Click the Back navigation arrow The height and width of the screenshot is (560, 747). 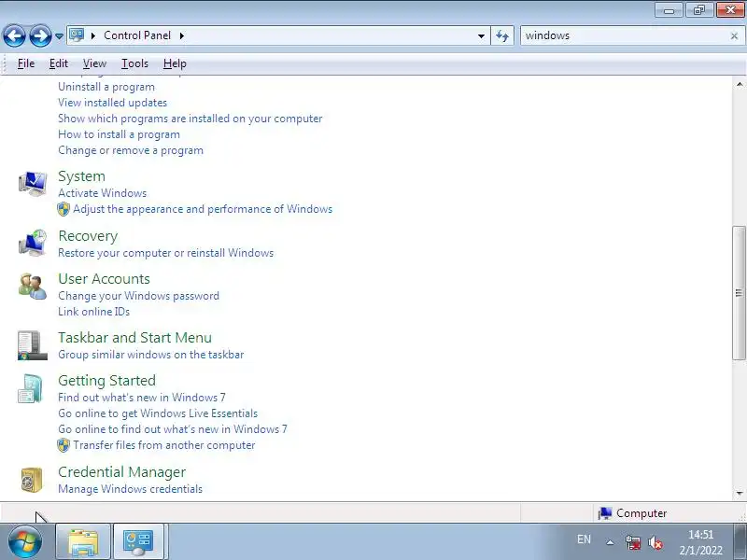click(x=14, y=35)
